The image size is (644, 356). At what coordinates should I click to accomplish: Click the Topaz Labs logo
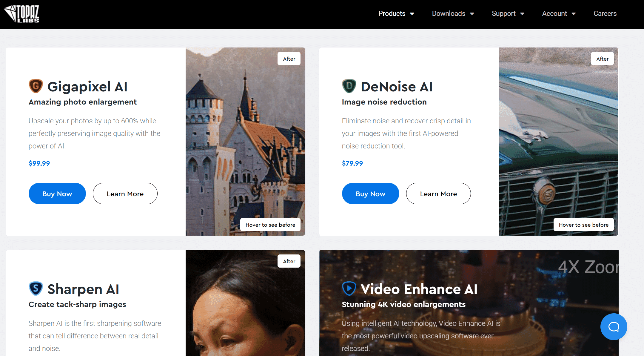[x=21, y=14]
